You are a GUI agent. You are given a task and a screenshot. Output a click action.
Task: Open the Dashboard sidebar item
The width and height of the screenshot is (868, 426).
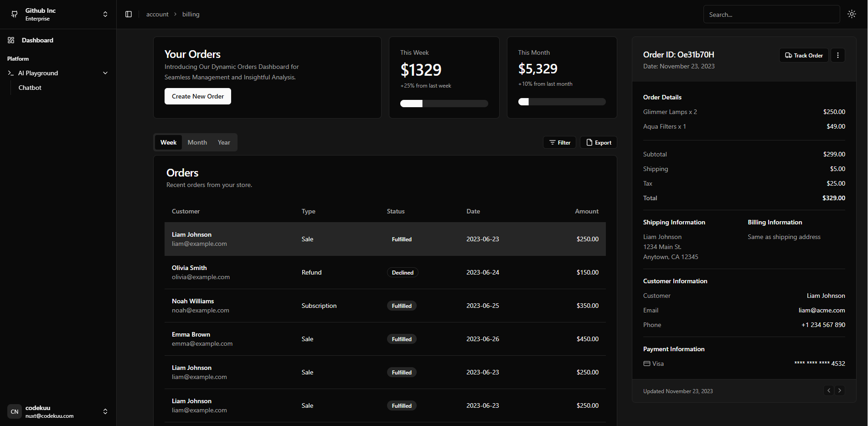[x=58, y=40]
